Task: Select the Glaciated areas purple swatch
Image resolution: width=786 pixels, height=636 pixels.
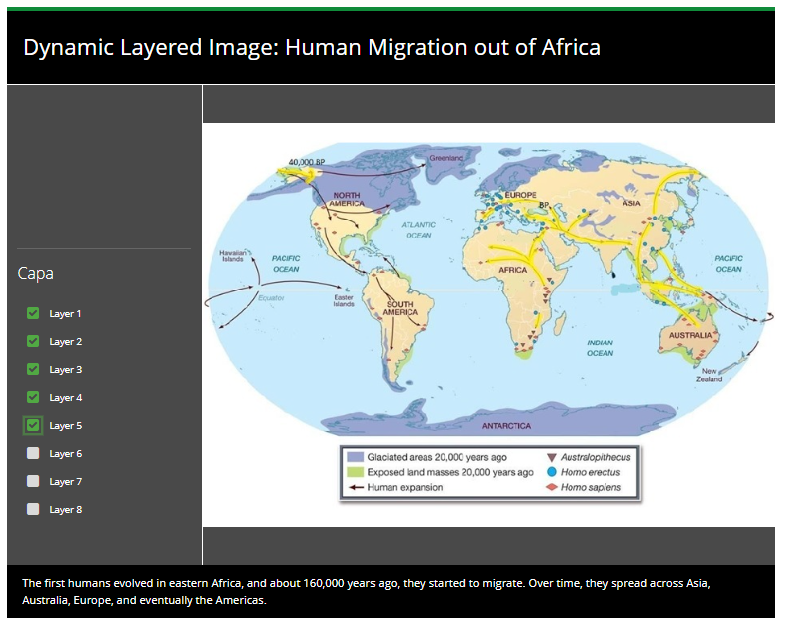Action: [x=354, y=457]
